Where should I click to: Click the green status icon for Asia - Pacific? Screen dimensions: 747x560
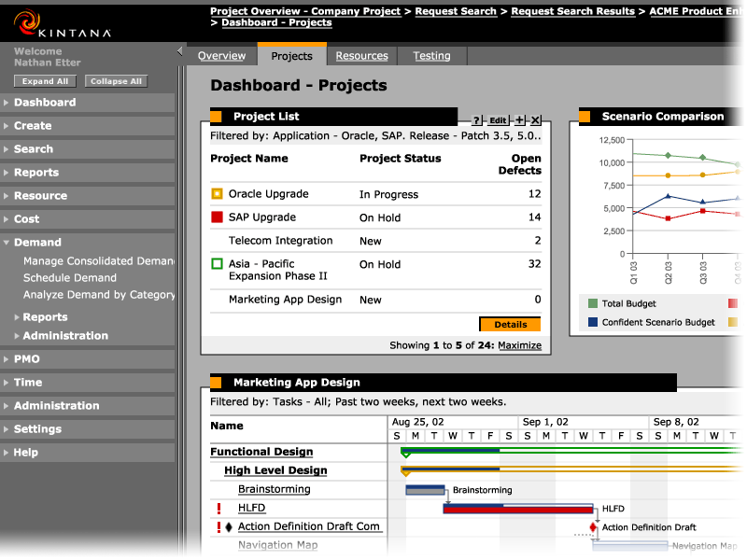(218, 265)
